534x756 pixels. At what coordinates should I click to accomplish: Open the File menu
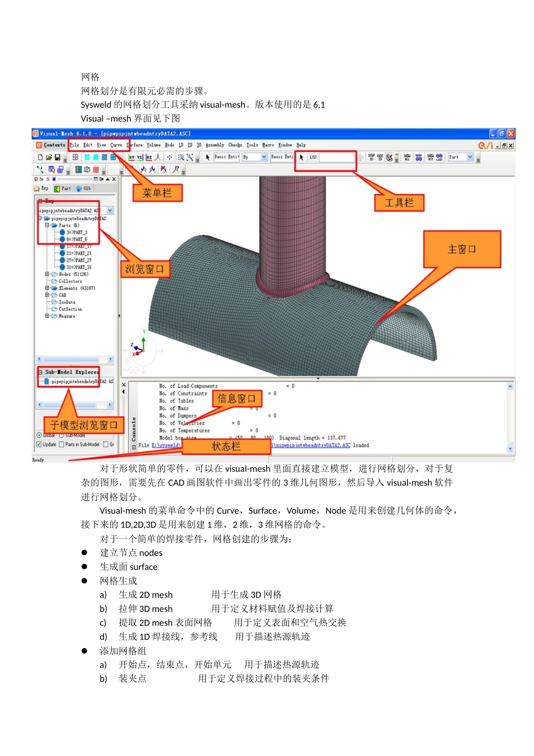(x=74, y=145)
